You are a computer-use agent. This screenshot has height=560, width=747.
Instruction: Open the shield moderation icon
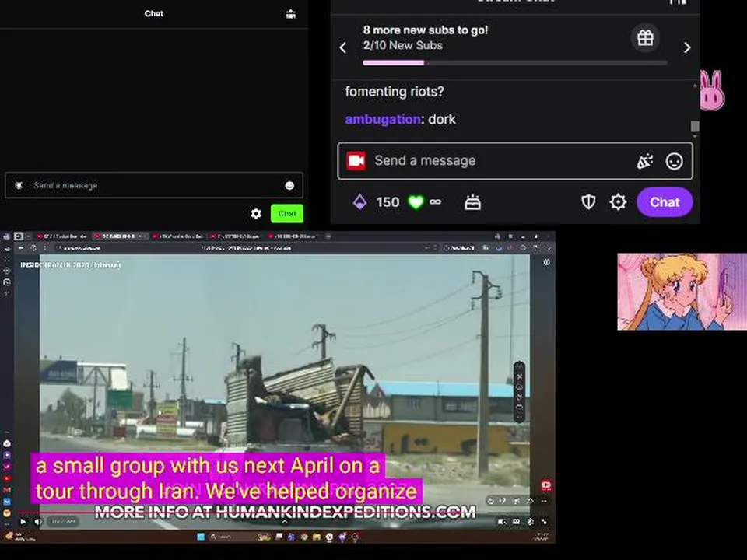pyautogui.click(x=588, y=202)
